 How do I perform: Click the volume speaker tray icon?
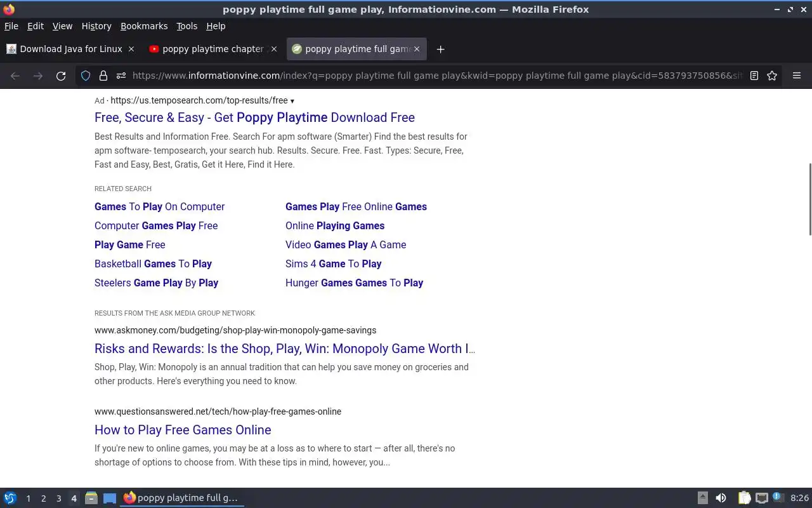[x=721, y=498]
